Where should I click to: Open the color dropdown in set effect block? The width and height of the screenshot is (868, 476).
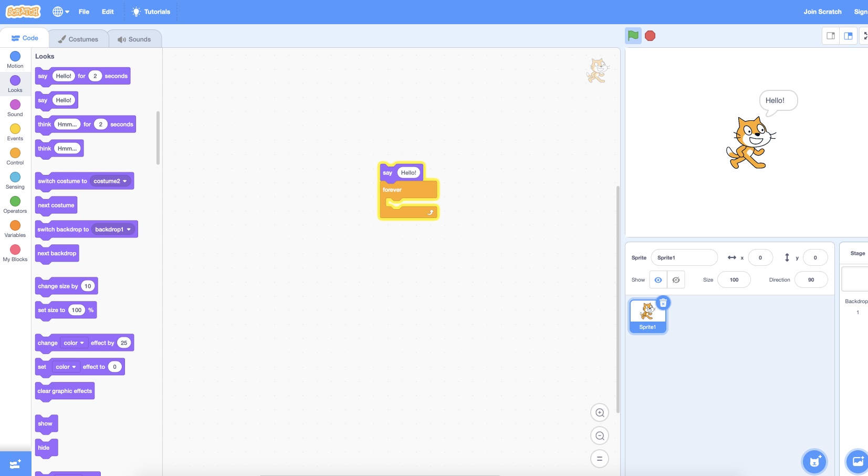(x=66, y=367)
